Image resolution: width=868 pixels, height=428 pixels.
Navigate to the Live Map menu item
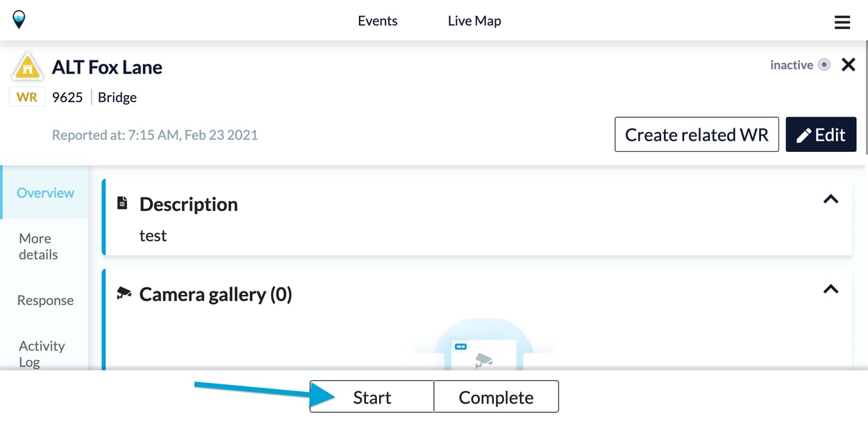click(x=474, y=21)
